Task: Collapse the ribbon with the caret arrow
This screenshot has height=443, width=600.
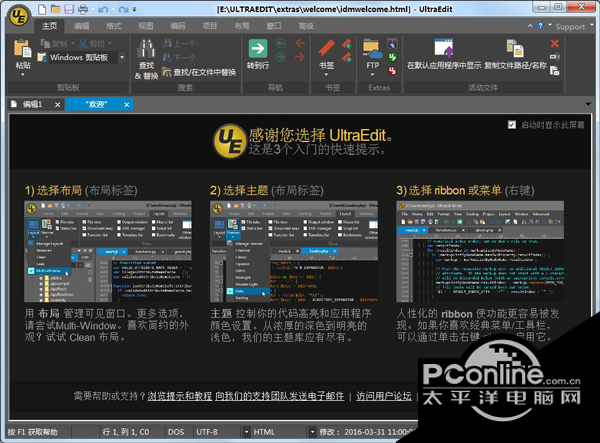Action: tap(530, 26)
